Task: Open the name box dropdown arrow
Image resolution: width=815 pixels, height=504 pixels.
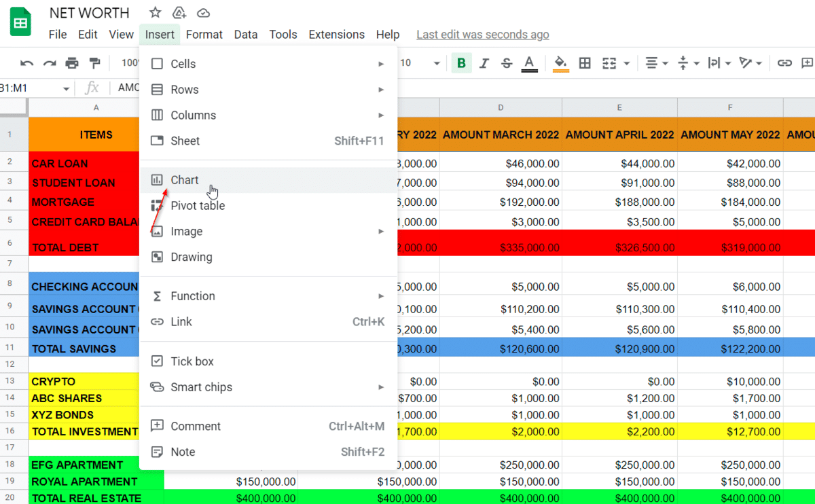Action: pos(66,88)
